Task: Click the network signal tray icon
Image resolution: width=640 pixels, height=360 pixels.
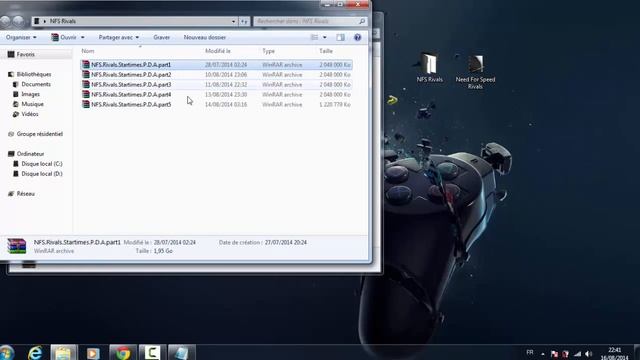Action: click(x=577, y=353)
